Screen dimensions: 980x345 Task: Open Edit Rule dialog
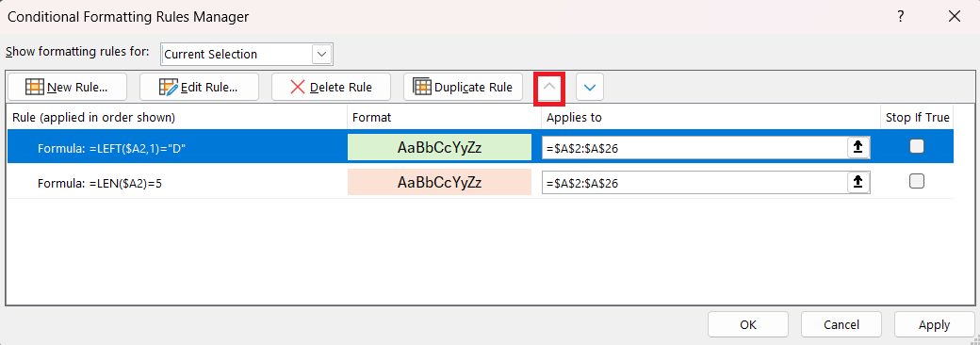click(199, 87)
